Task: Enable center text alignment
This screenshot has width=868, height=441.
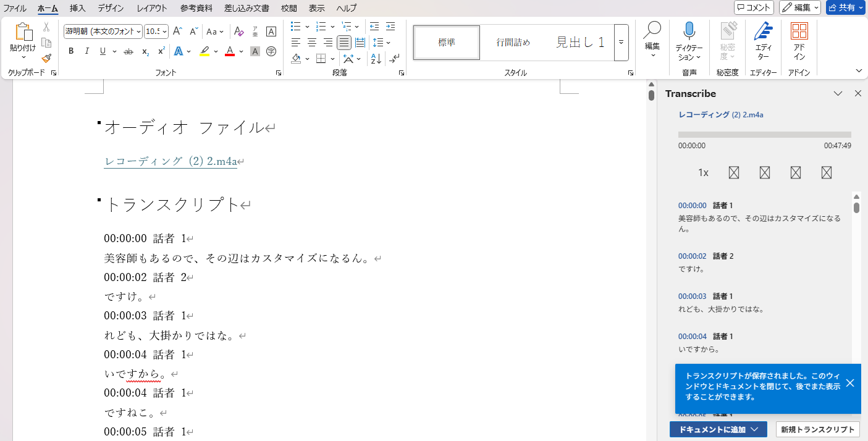Action: click(313, 43)
